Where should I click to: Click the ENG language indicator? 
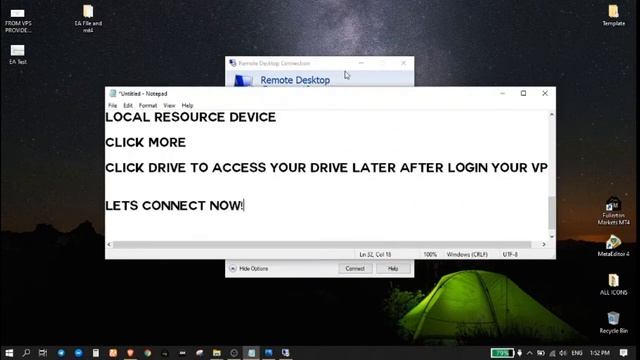[x=577, y=353]
